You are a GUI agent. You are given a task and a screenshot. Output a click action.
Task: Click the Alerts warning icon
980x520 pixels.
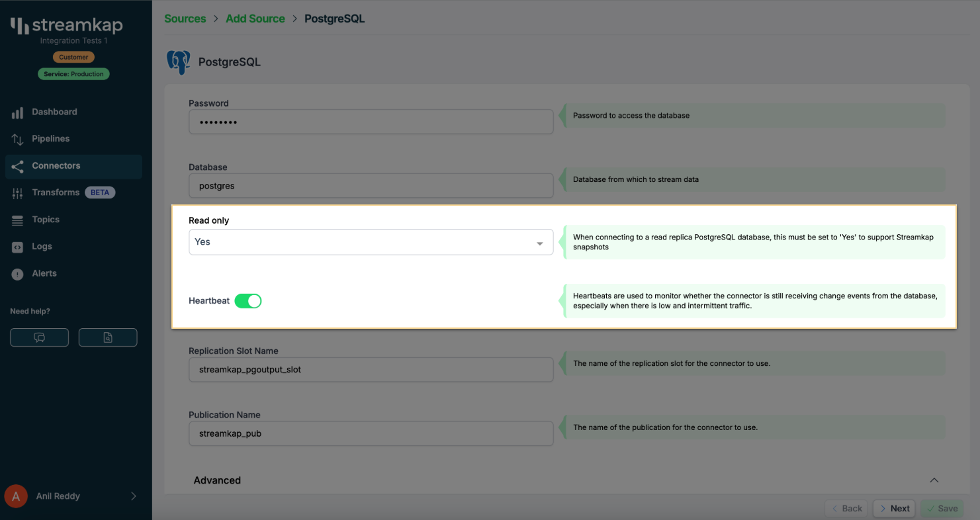pos(18,274)
